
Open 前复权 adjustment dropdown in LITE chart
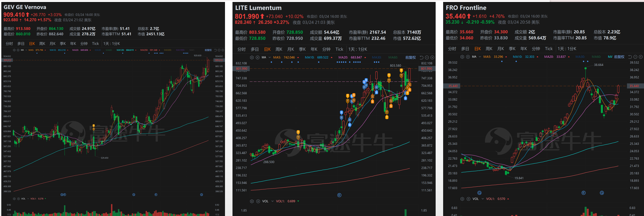[x=411, y=57]
